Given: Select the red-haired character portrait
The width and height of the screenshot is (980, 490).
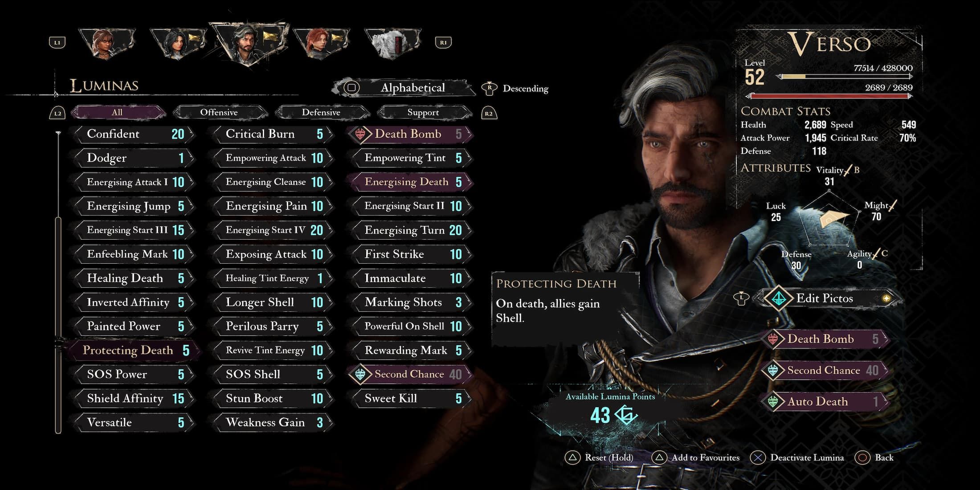Looking at the screenshot, I should click(321, 43).
